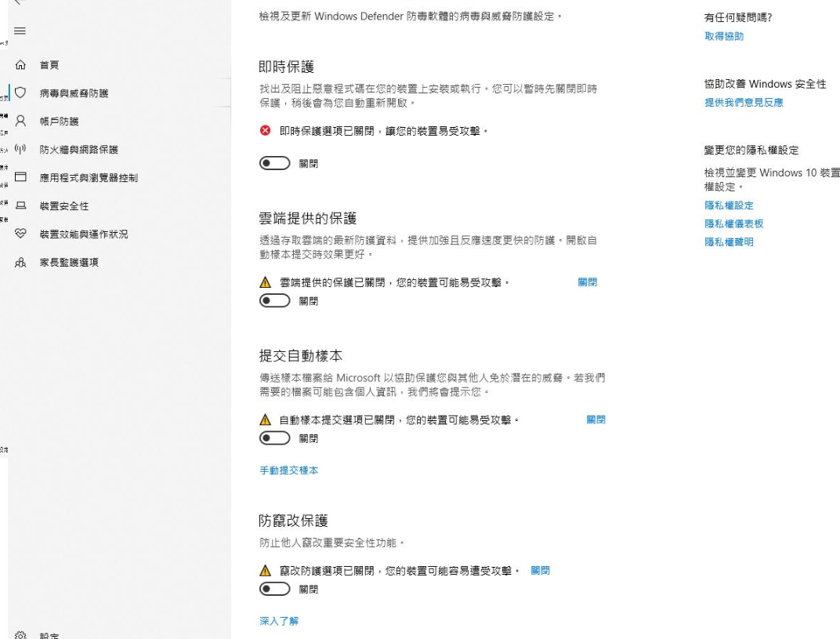Open the 深入了解 link under 防竄改保護

[278, 621]
